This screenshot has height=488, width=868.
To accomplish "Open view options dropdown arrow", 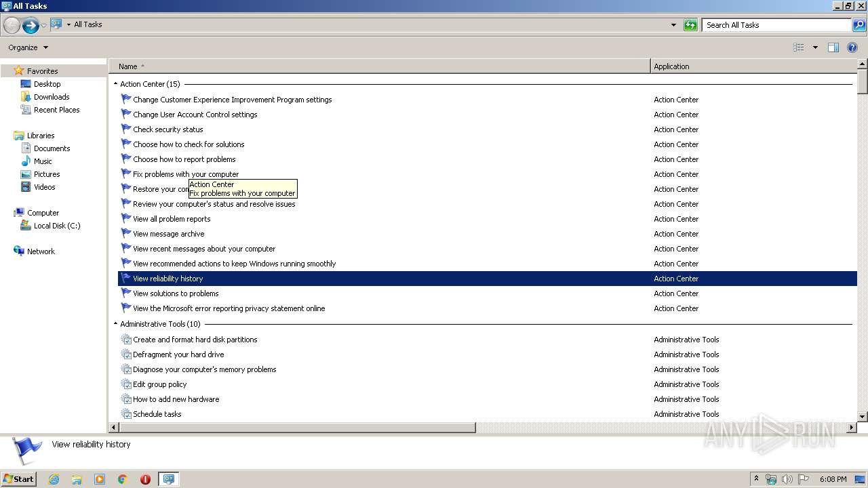I will 815,47.
